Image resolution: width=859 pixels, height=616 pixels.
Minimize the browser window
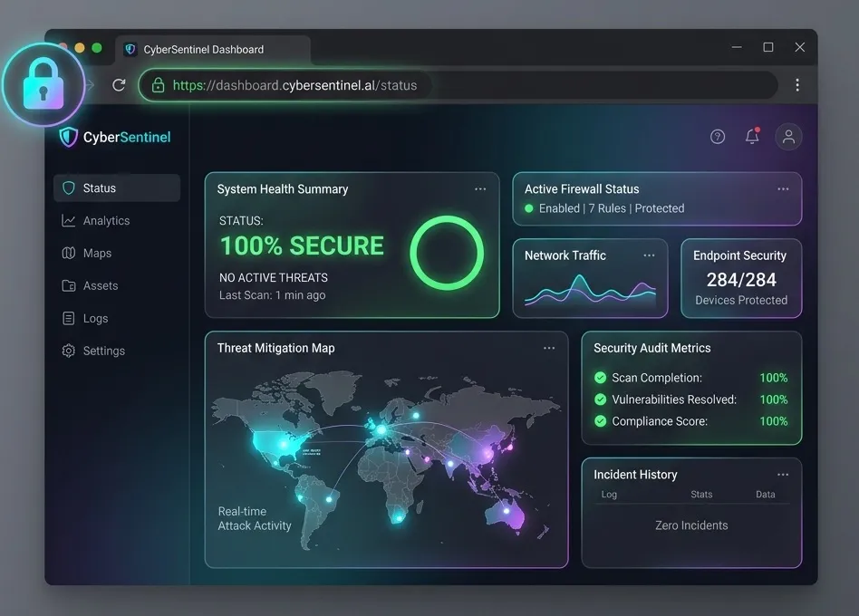[x=737, y=48]
